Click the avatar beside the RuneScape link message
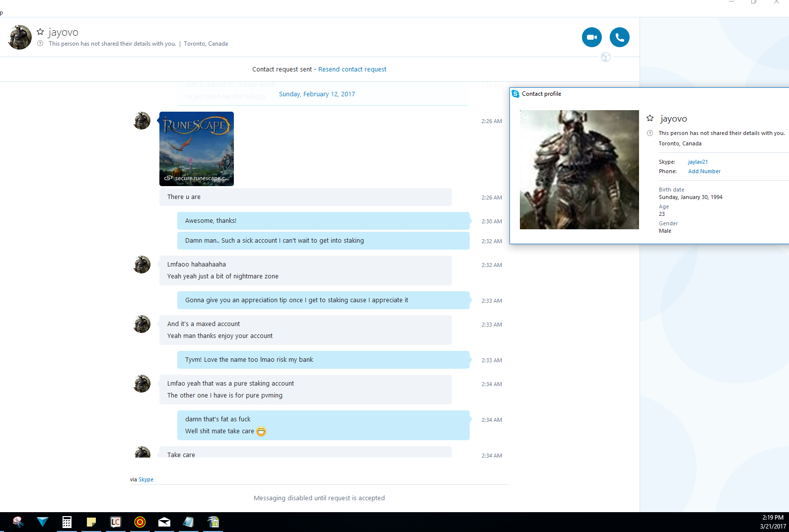Viewport: 789px width, 532px height. pos(142,121)
